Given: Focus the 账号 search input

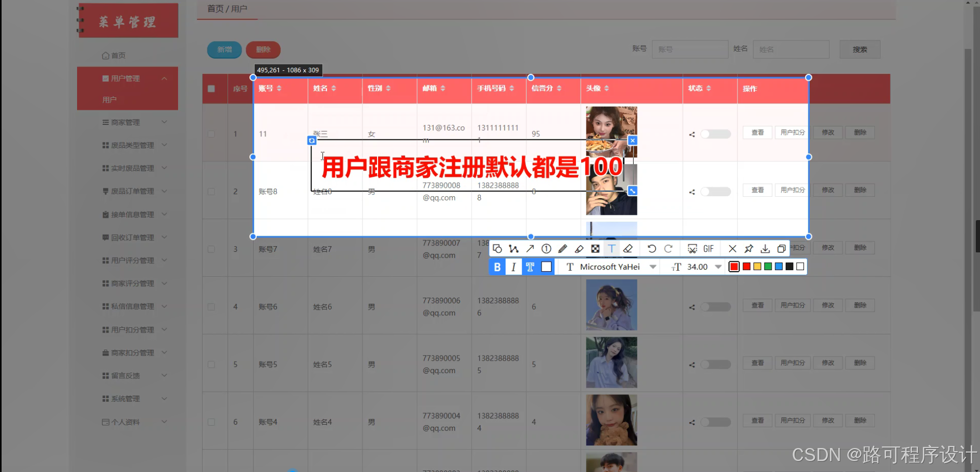Looking at the screenshot, I should (690, 49).
